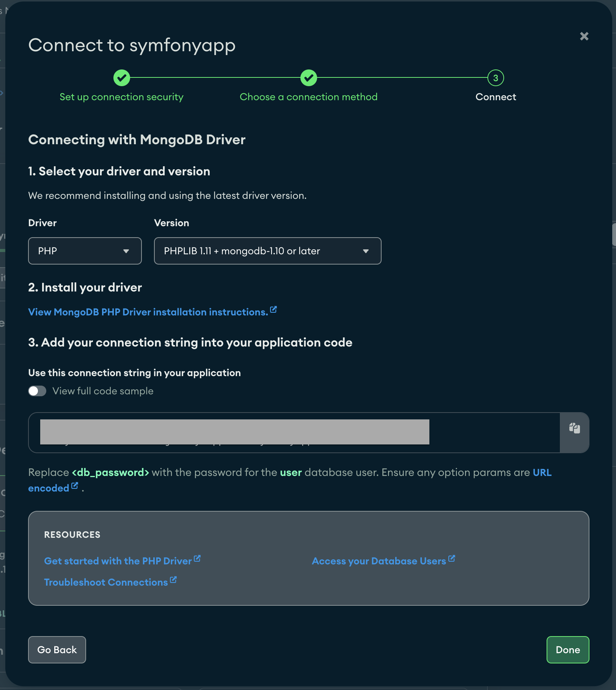Image resolution: width=616 pixels, height=690 pixels.
Task: Open the Version dropdown PHPLIB 1.11
Action: pos(268,251)
